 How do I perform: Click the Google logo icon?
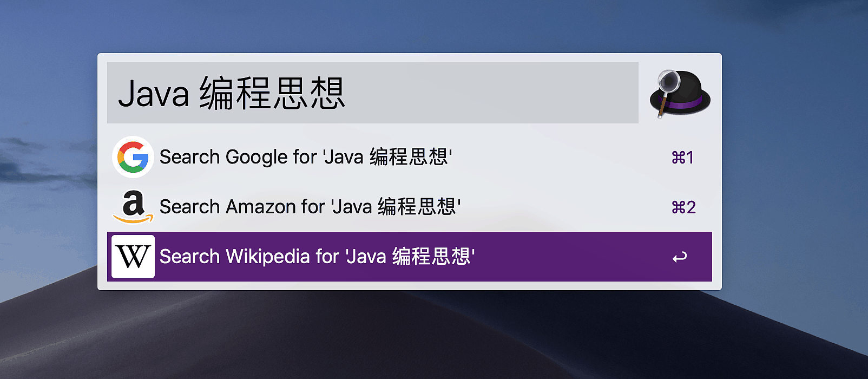[133, 157]
